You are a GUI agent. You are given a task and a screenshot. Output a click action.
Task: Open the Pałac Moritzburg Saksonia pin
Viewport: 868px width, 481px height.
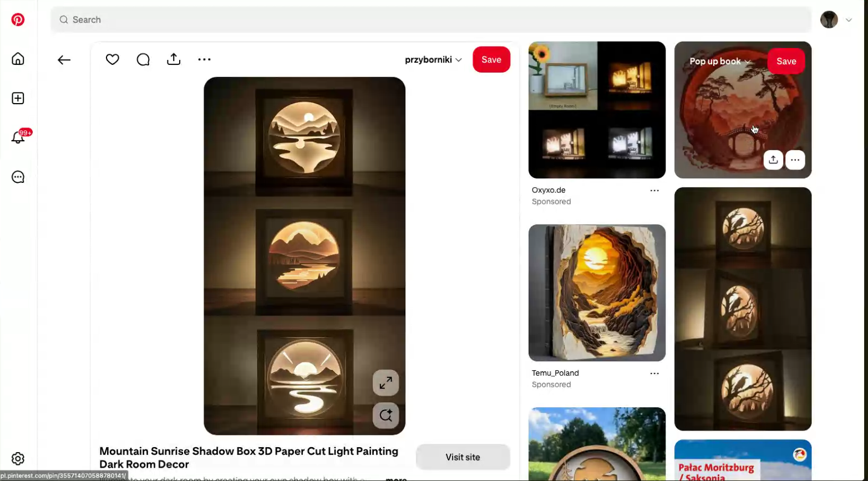coord(743,460)
